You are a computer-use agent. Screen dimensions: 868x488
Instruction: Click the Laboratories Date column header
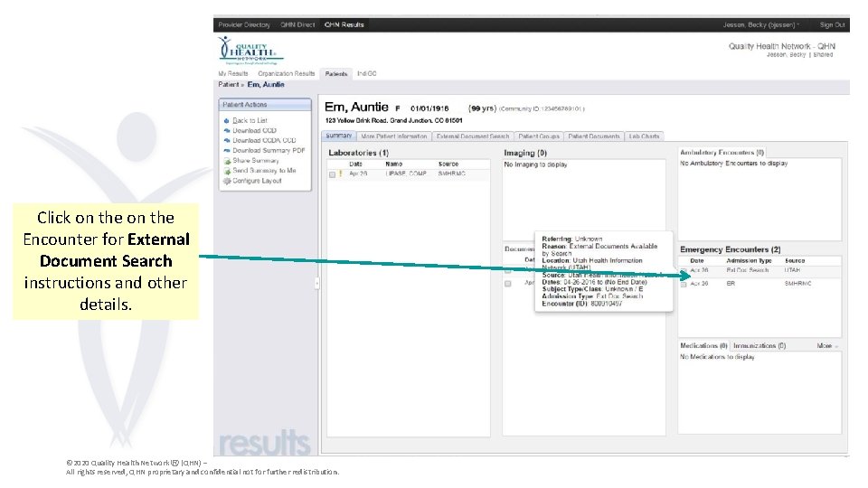click(355, 164)
